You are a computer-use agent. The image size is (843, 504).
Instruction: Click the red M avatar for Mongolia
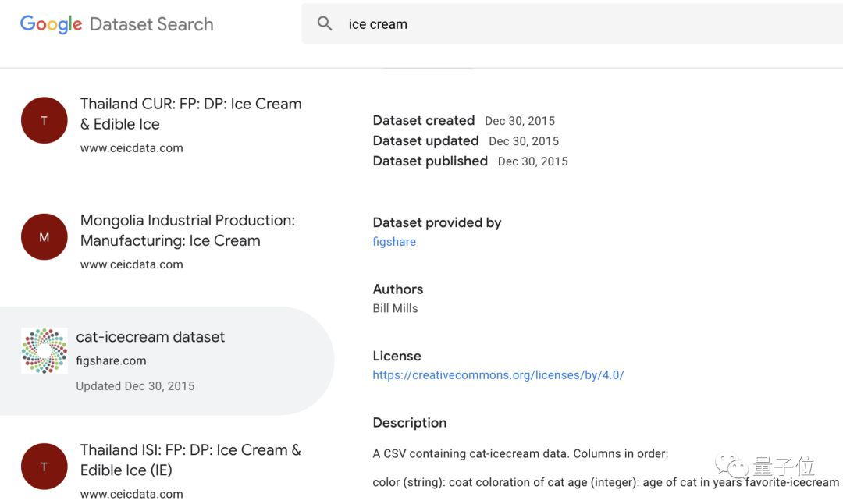pos(44,237)
